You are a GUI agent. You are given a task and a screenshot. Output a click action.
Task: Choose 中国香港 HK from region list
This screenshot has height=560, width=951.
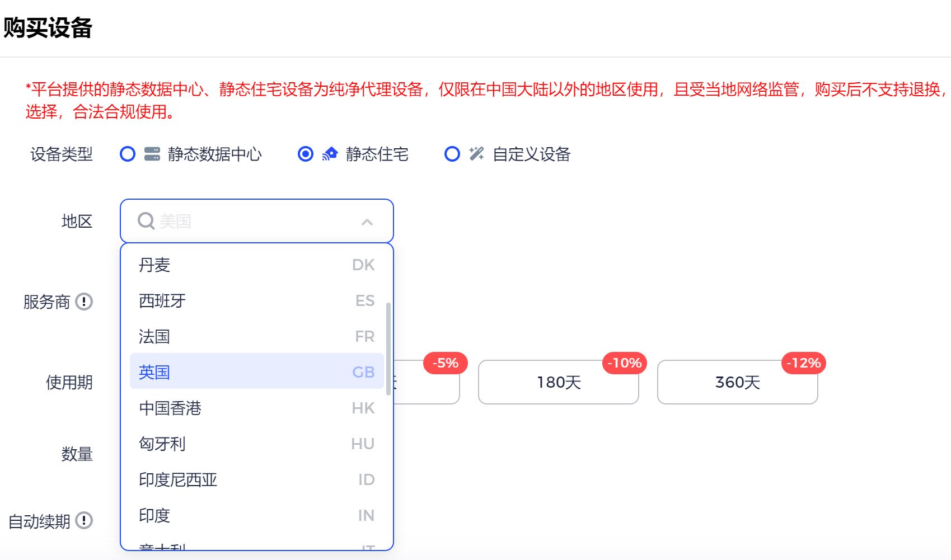tap(257, 408)
